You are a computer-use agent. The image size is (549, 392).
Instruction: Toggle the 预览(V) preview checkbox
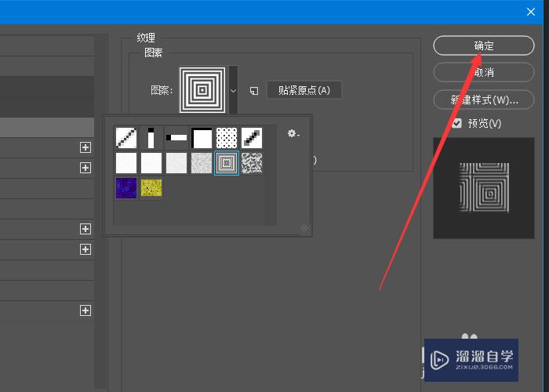point(456,123)
